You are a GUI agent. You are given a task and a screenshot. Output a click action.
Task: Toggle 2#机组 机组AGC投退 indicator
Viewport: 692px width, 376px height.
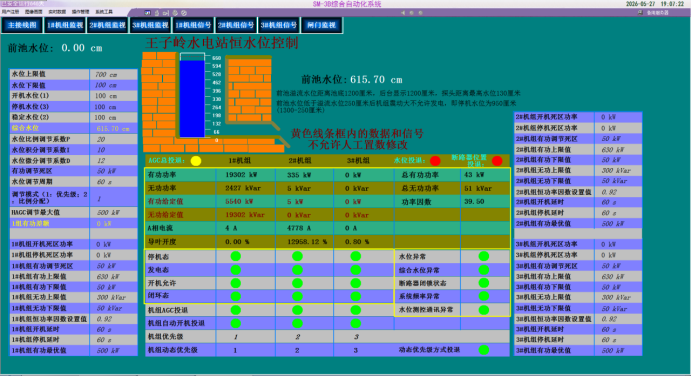pyautogui.click(x=297, y=310)
